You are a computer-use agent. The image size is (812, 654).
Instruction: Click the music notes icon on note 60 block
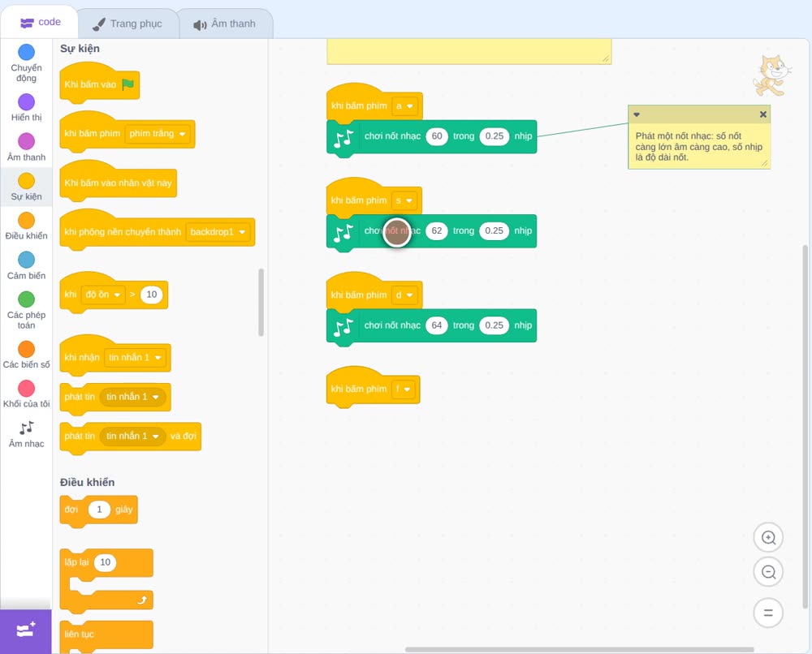tap(343, 138)
